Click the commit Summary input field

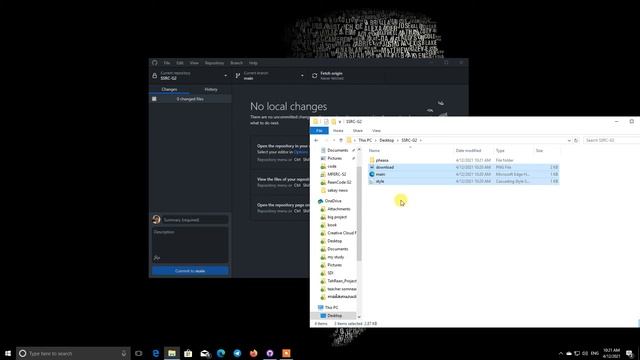[195, 220]
